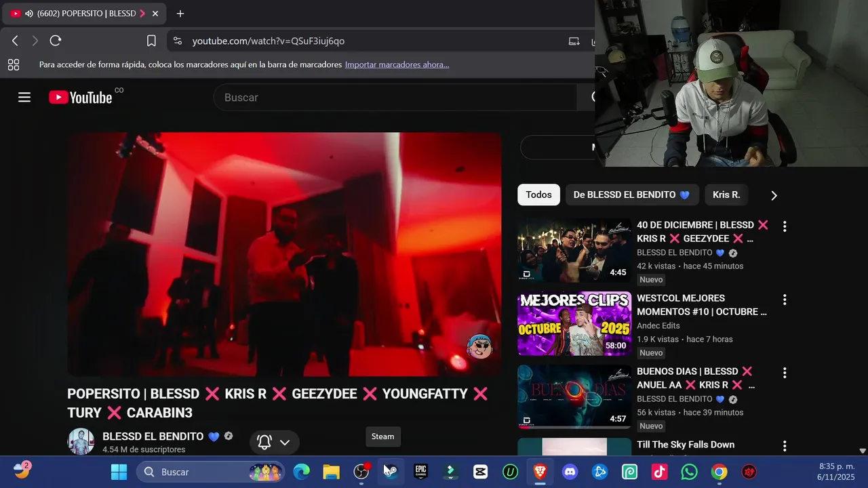Click Nuevo badge under 40 DE DICIEMBRE
Viewport: 868px width, 488px height.
point(651,280)
